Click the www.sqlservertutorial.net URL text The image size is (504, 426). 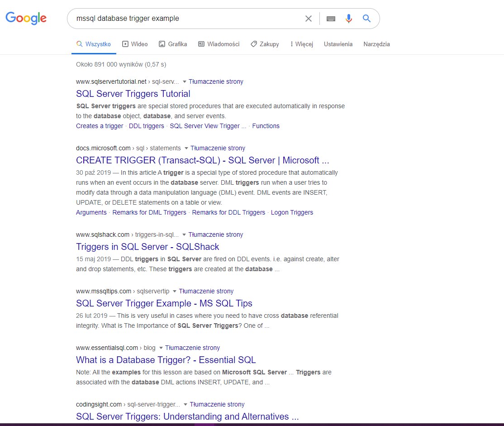pos(111,82)
